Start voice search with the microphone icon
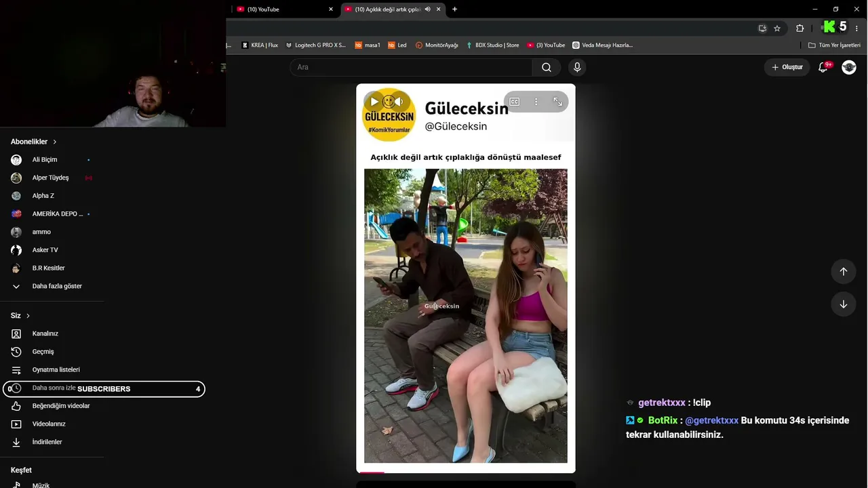The height and width of the screenshot is (488, 868). 577,67
